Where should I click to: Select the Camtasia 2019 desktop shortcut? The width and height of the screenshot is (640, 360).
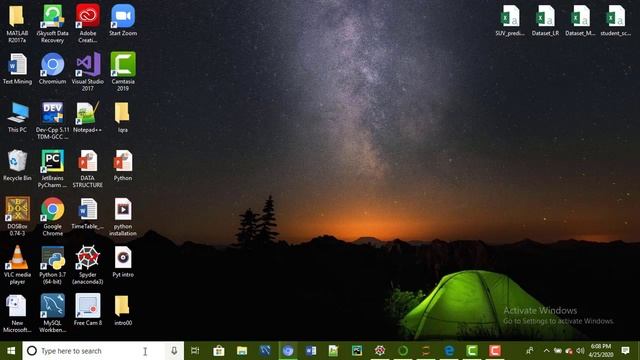coord(123,64)
